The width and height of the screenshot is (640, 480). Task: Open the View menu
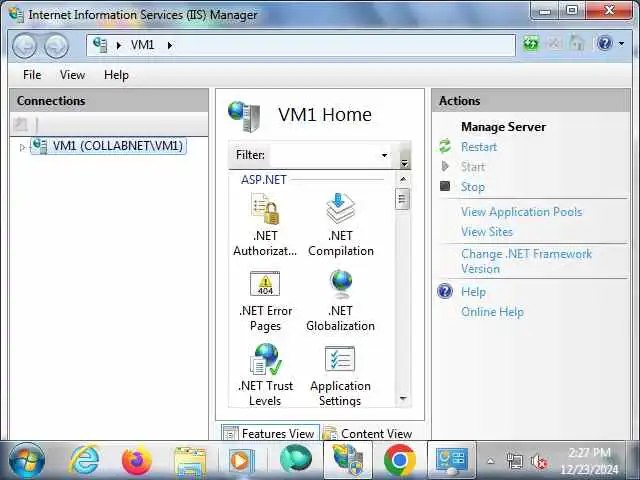[x=72, y=75]
